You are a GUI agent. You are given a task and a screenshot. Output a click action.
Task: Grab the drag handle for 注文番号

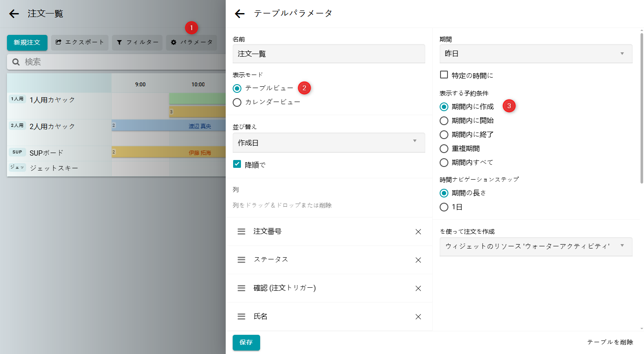241,231
